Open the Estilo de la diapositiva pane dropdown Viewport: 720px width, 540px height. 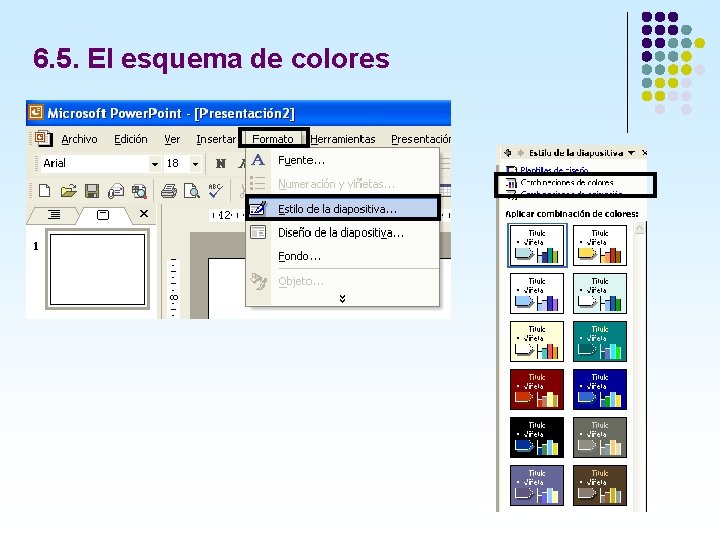tap(632, 153)
